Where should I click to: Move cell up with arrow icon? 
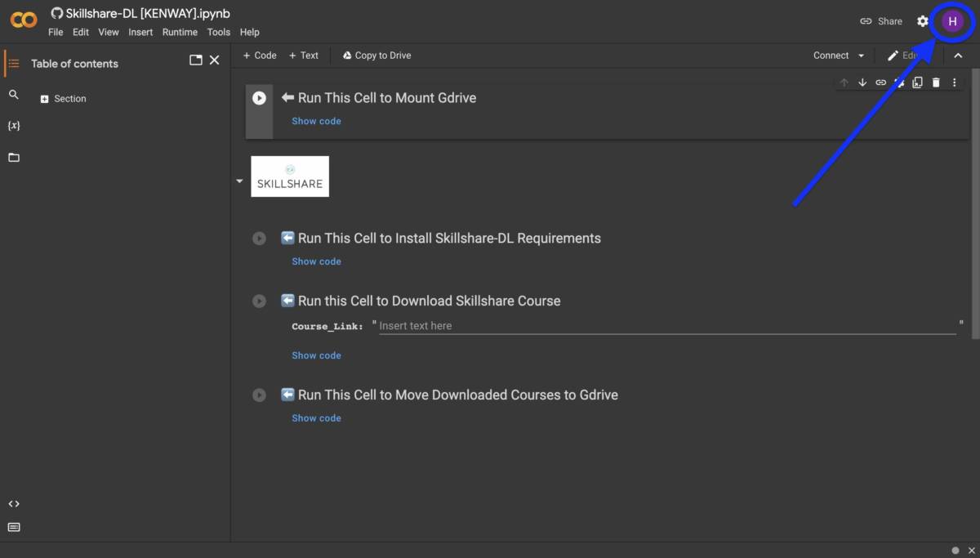pos(844,83)
